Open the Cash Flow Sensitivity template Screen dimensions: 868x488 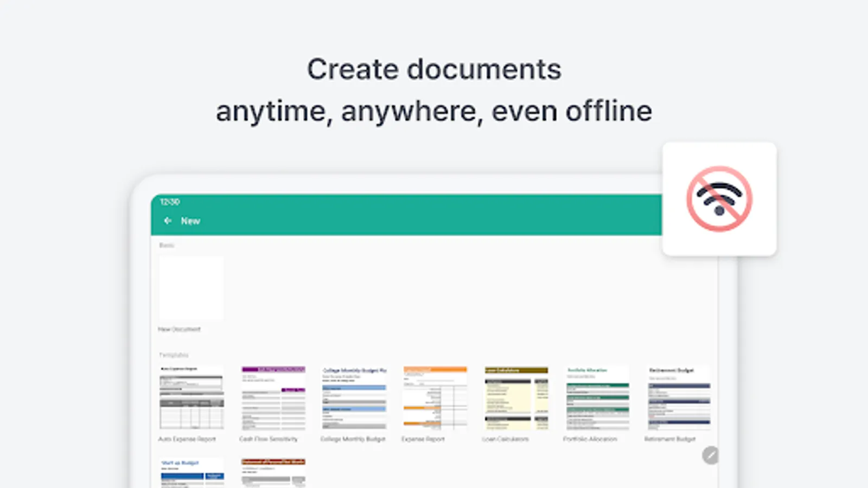pyautogui.click(x=272, y=399)
